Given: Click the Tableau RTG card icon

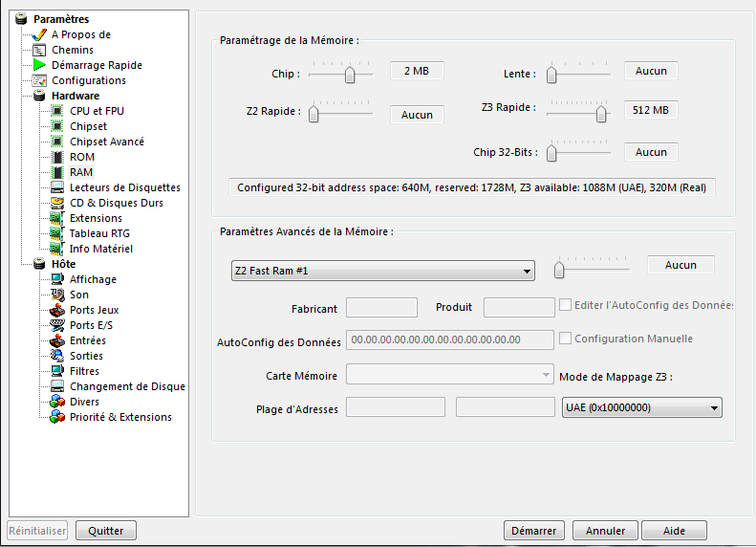Looking at the screenshot, I should (x=57, y=233).
